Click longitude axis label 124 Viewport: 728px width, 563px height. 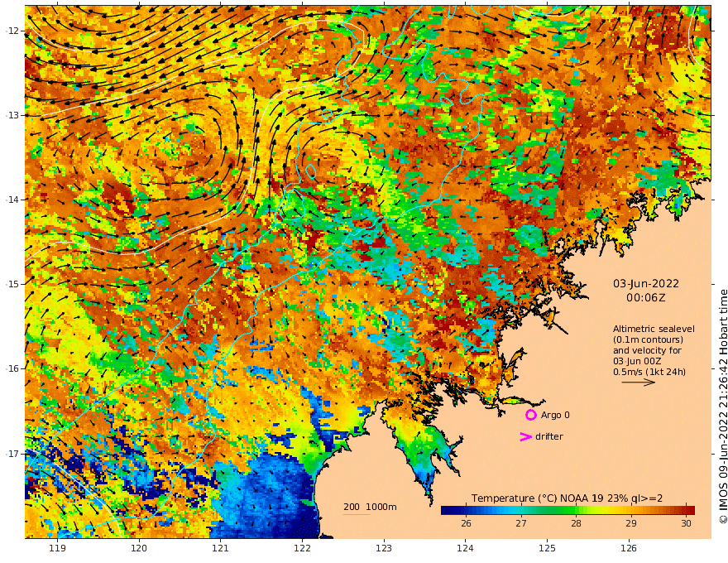[465, 549]
